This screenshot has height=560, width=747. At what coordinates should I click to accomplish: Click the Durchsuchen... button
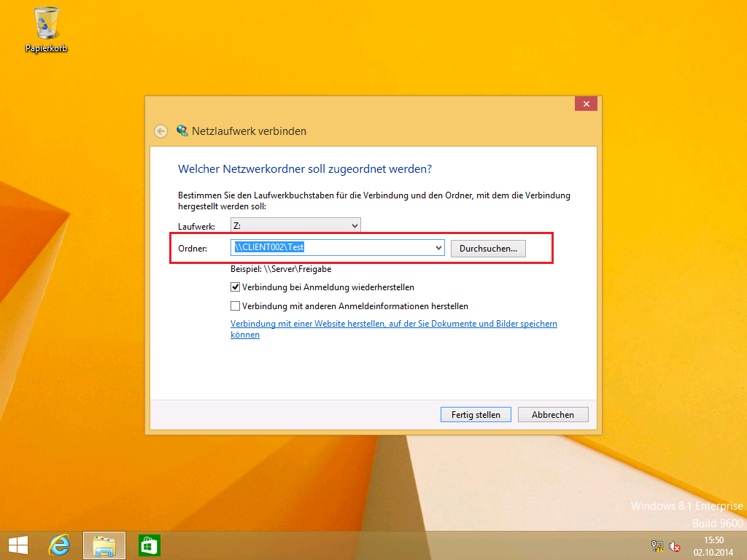(x=488, y=249)
